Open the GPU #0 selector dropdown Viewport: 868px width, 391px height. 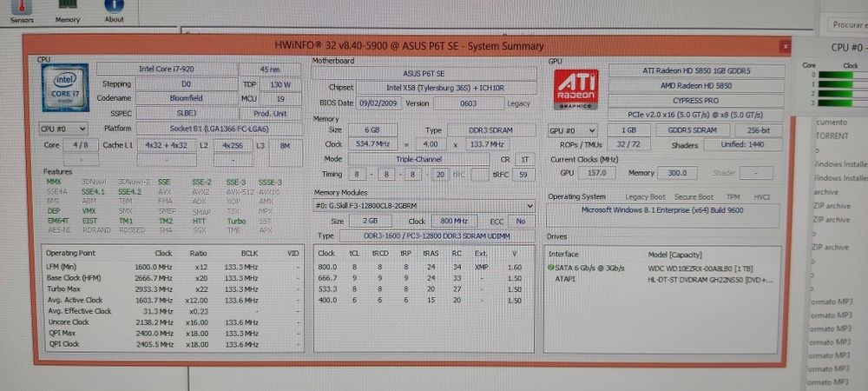(x=572, y=130)
